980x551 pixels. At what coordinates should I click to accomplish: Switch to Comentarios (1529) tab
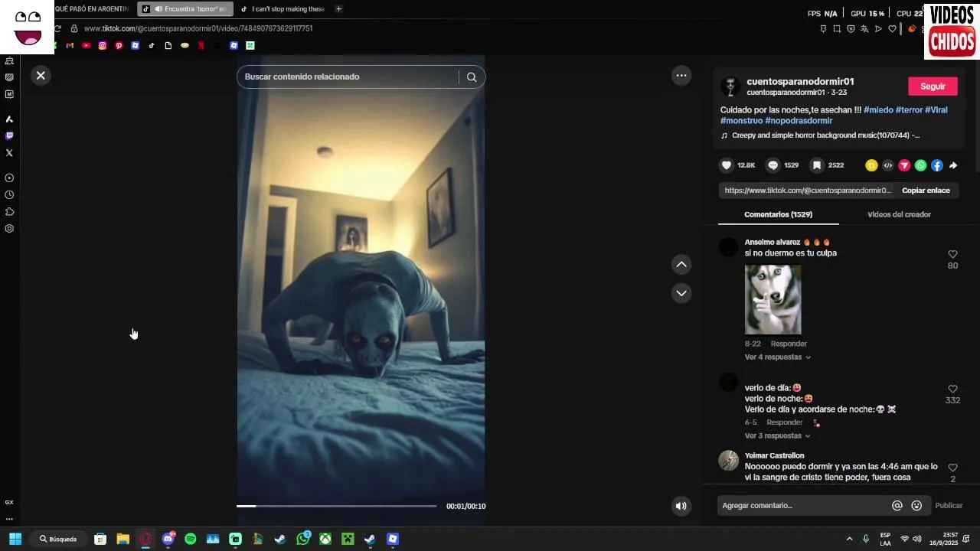[x=779, y=215]
